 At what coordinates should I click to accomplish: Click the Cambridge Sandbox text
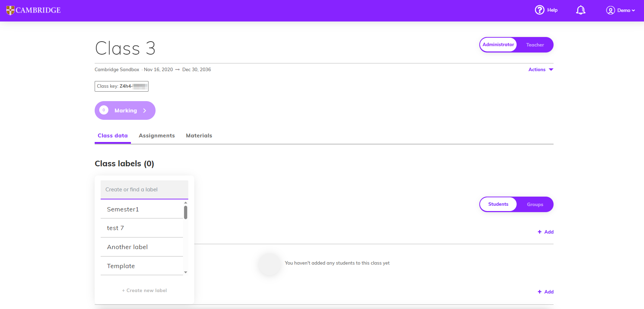click(x=117, y=69)
